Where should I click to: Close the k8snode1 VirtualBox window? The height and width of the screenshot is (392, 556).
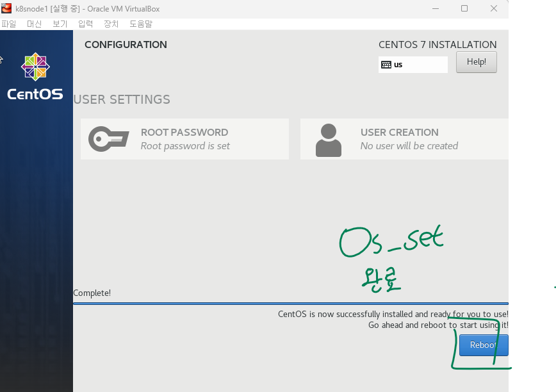pyautogui.click(x=494, y=8)
